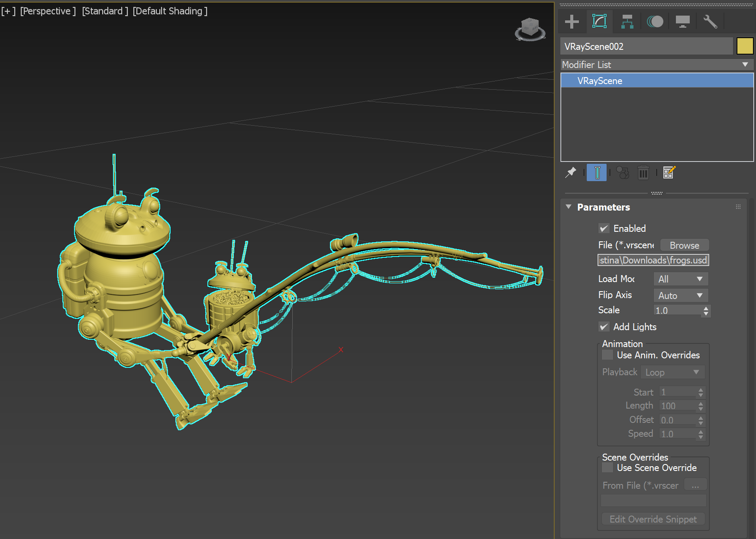Pin the modifier stack
Image resolution: width=756 pixels, height=539 pixels.
570,172
